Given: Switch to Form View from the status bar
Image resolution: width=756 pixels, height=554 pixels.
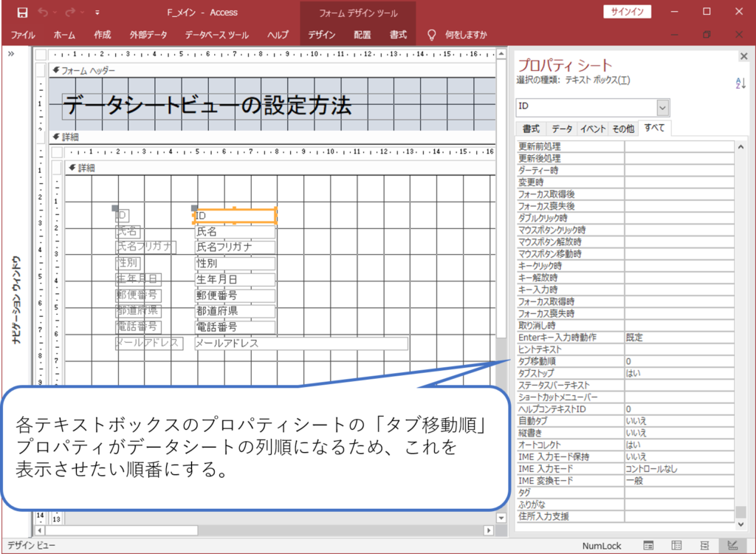Looking at the screenshot, I should 648,545.
